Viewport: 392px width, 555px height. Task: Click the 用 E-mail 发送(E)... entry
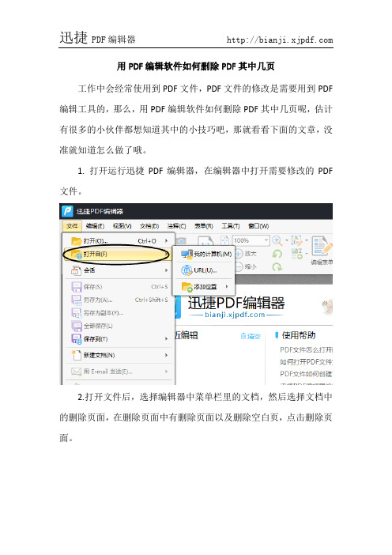coord(119,372)
